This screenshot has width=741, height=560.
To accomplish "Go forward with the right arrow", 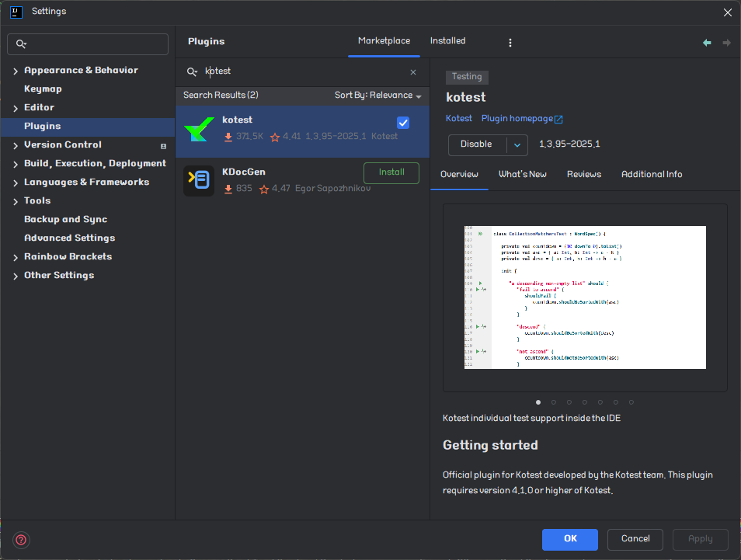I will (726, 43).
